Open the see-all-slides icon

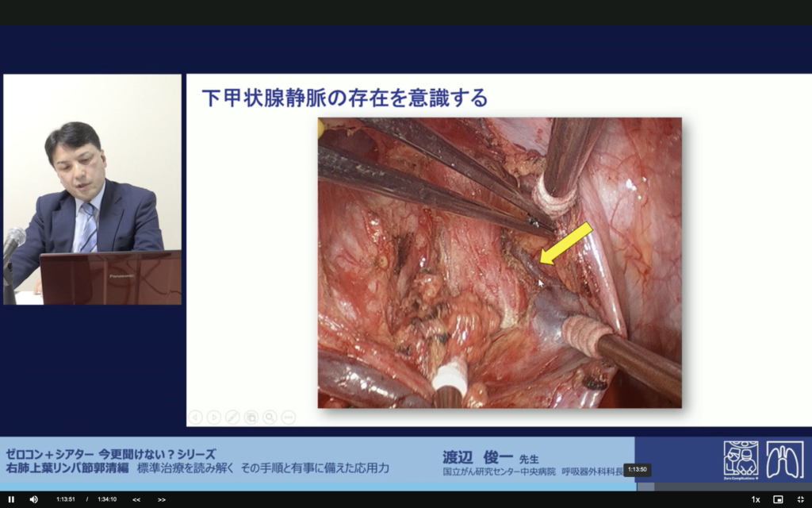[x=251, y=417]
